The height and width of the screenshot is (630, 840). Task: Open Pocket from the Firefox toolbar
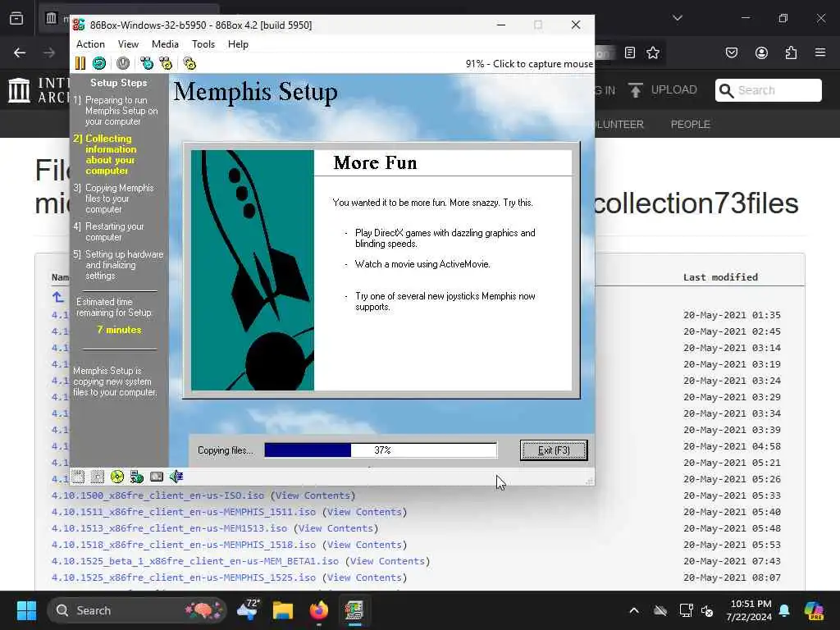pyautogui.click(x=731, y=52)
